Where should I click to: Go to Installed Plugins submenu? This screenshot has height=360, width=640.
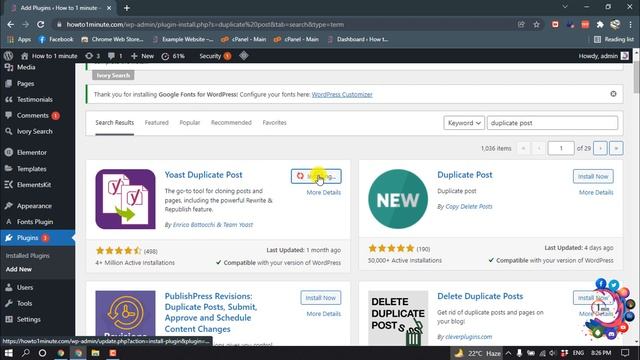tap(27, 256)
